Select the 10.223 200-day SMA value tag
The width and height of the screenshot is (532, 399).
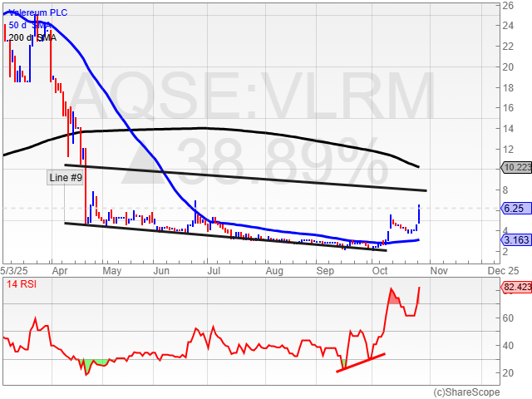pos(516,167)
